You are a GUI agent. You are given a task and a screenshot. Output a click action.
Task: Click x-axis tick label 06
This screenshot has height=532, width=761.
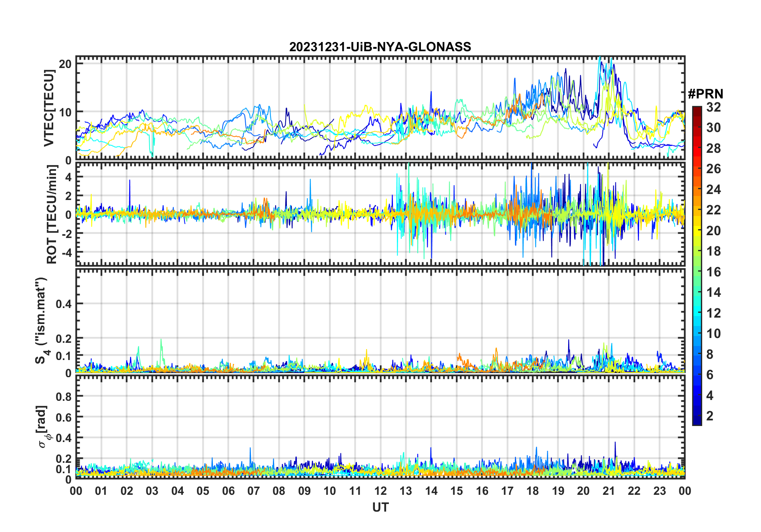(x=228, y=491)
